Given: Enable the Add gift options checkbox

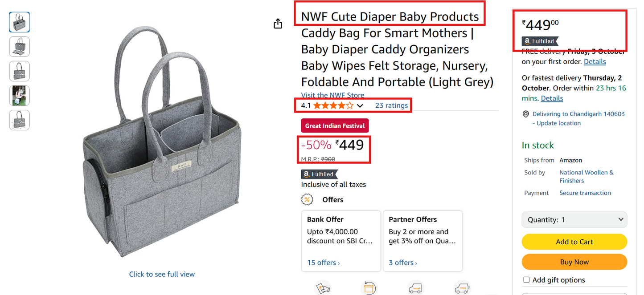Looking at the screenshot, I should click(526, 279).
